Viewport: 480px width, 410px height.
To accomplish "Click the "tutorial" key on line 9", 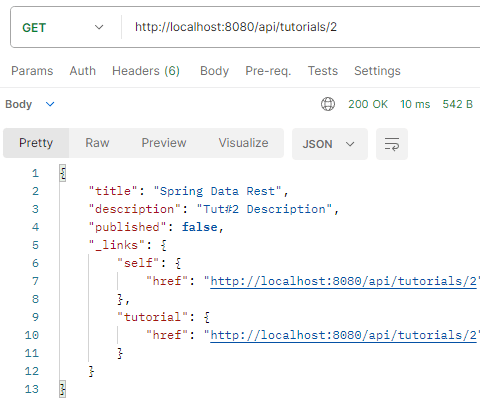I will (152, 317).
